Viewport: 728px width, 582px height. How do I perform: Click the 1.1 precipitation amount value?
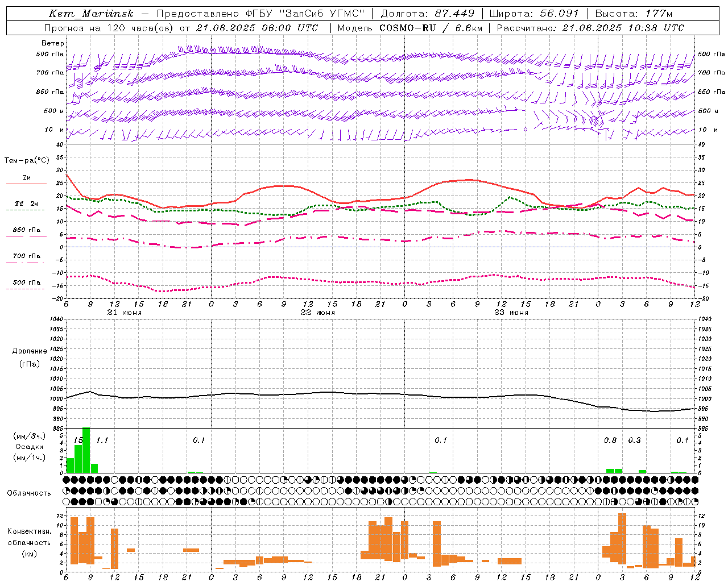[x=102, y=440]
